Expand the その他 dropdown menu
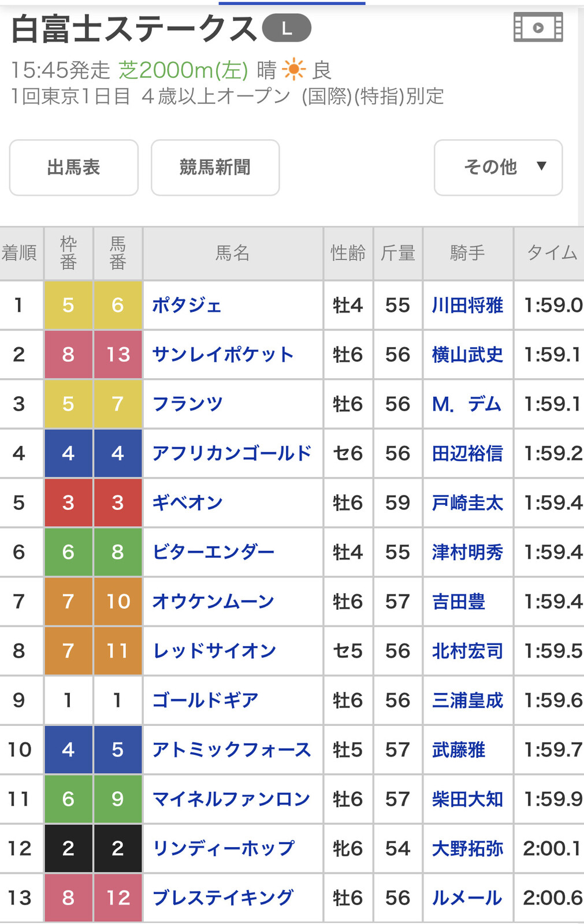The height and width of the screenshot is (924, 584). click(498, 167)
